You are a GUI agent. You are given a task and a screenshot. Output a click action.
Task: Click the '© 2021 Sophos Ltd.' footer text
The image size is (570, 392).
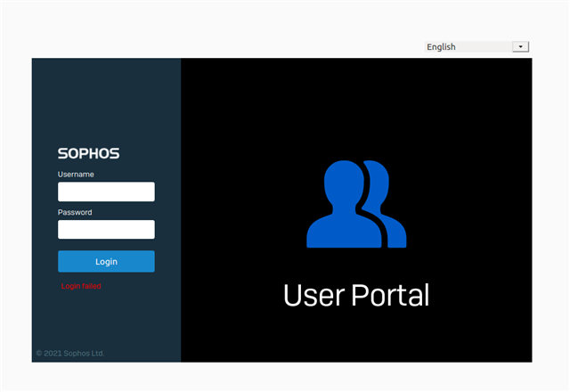click(x=70, y=353)
